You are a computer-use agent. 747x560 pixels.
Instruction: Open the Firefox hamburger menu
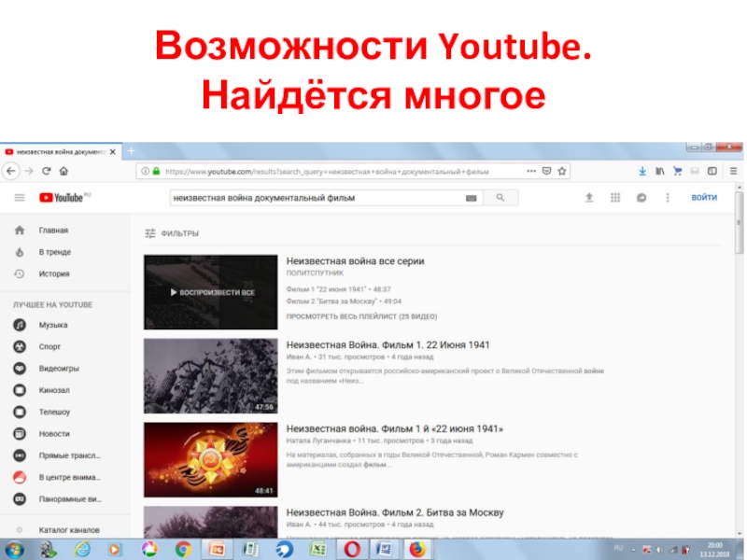coord(734,171)
